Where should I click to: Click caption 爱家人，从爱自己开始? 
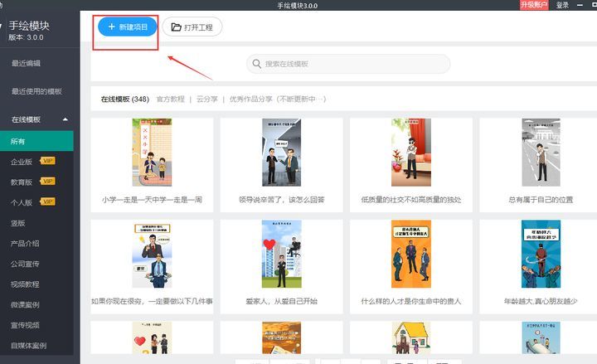pyautogui.click(x=281, y=301)
